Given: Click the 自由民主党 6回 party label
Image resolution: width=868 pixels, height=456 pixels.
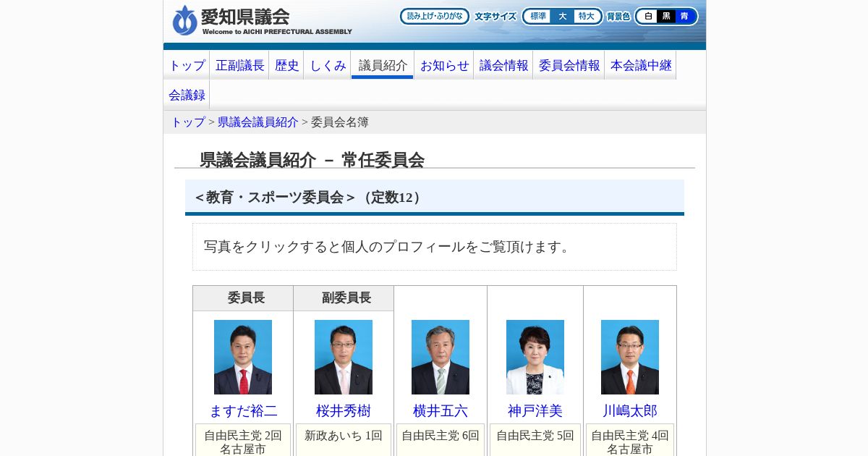Looking at the screenshot, I should (x=441, y=436).
